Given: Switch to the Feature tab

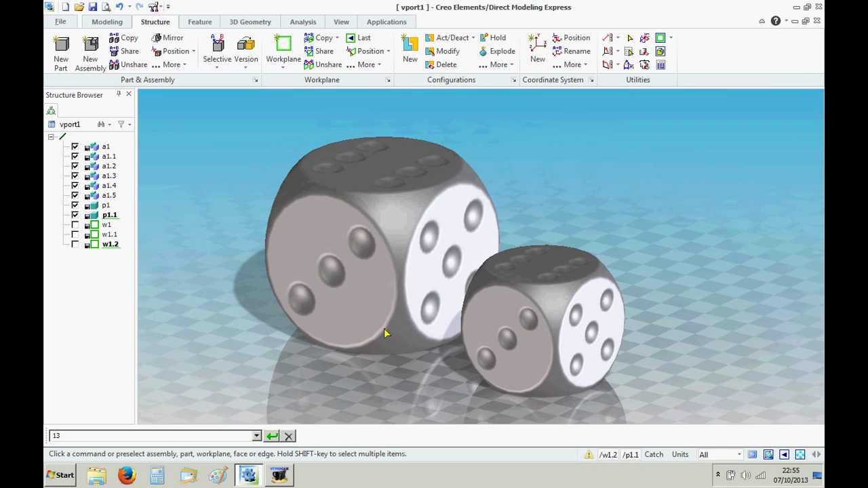Looking at the screenshot, I should (x=200, y=22).
